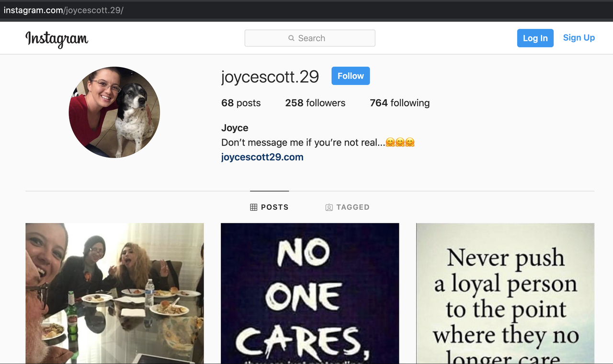Click the Log In button
613x364 pixels.
(535, 38)
